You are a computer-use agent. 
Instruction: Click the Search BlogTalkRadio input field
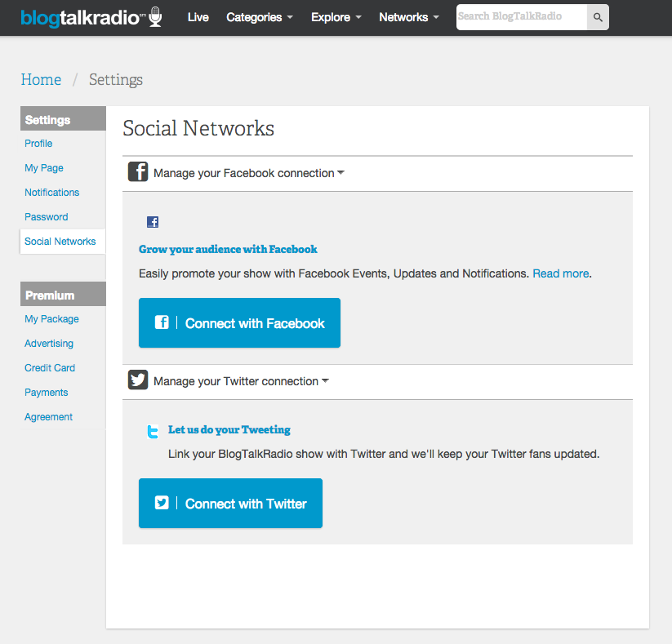click(522, 17)
